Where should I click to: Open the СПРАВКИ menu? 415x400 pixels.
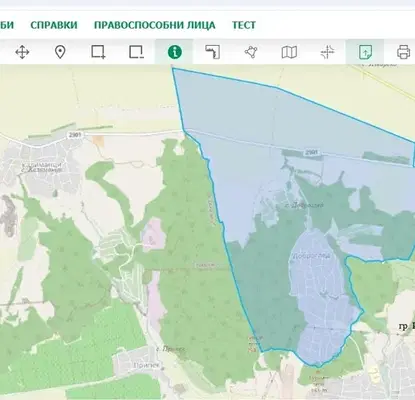(54, 25)
